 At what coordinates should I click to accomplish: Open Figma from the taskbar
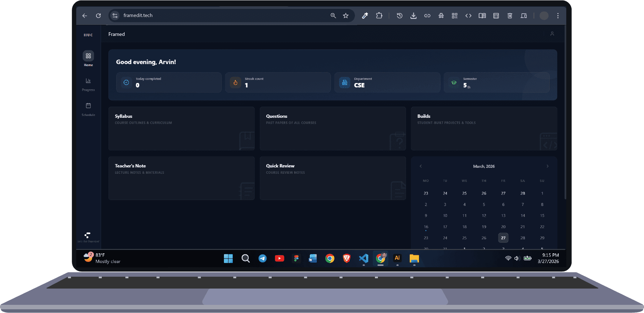click(296, 259)
